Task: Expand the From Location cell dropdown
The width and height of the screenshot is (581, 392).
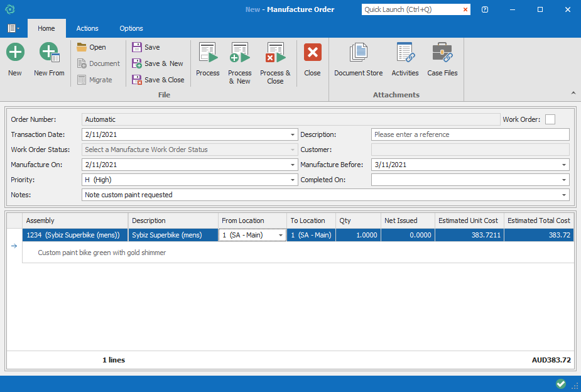Action: [281, 235]
